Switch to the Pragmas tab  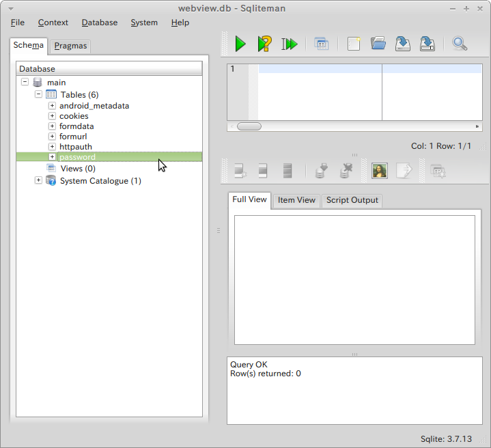pos(70,46)
